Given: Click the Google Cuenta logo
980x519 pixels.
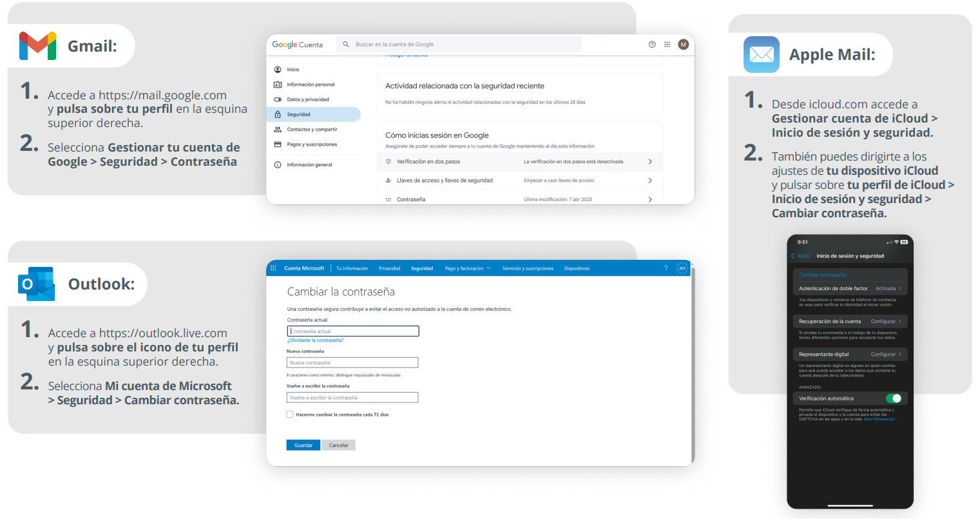Looking at the screenshot, I should point(297,44).
